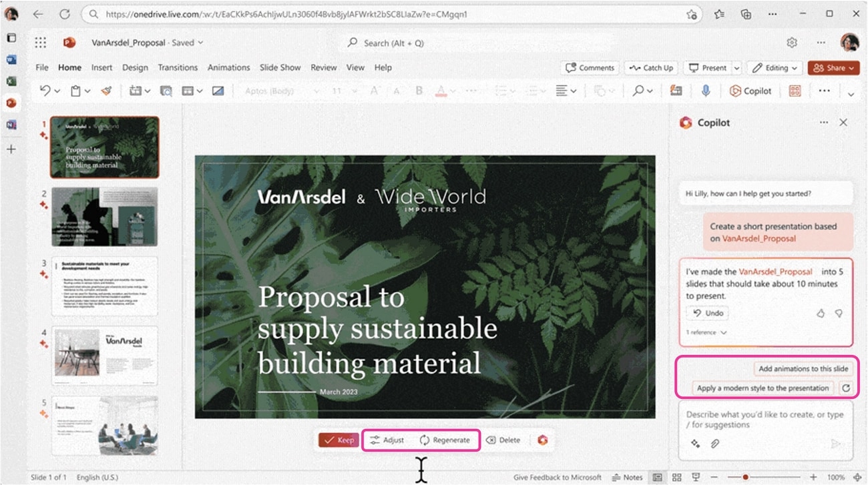
Task: Click the Paste clipboard icon
Action: [77, 91]
